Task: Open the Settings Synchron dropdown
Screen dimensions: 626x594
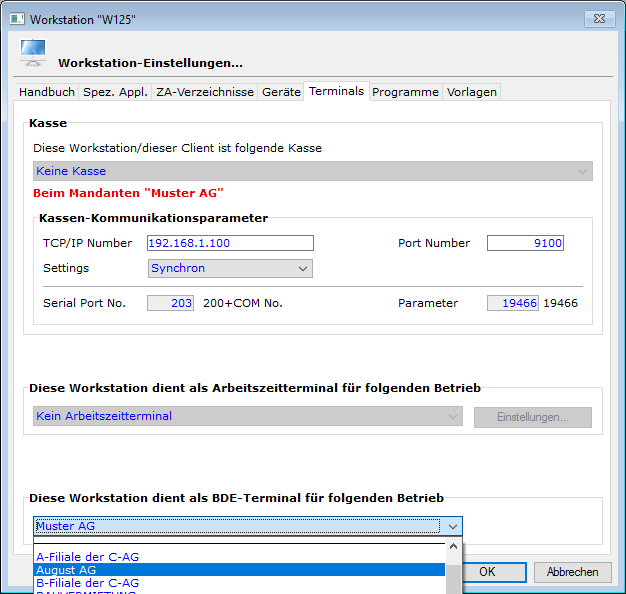Action: 230,268
